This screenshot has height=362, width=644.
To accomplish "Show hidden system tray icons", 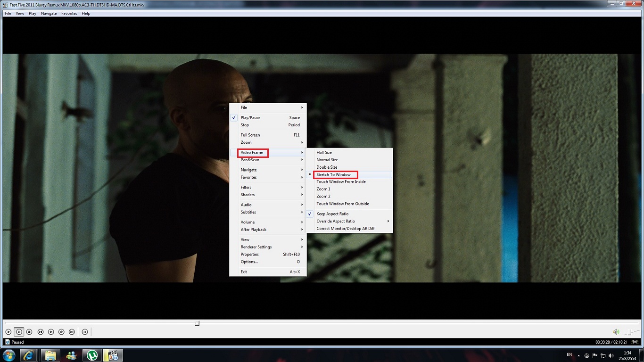I will click(579, 355).
